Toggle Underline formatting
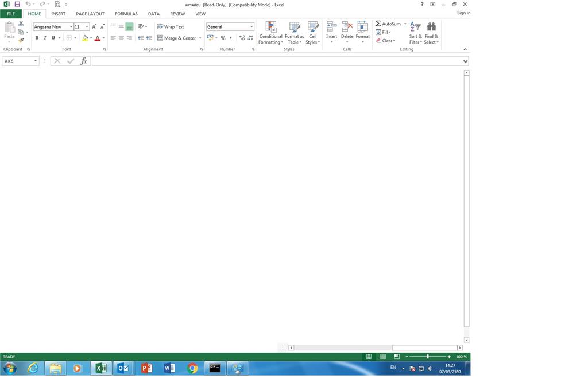The width and height of the screenshot is (588, 390). pos(53,38)
